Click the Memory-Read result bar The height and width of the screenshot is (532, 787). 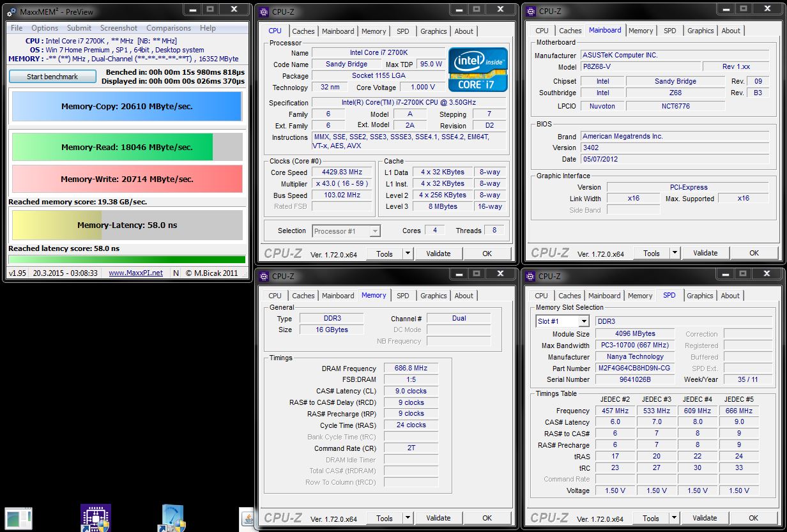click(127, 147)
